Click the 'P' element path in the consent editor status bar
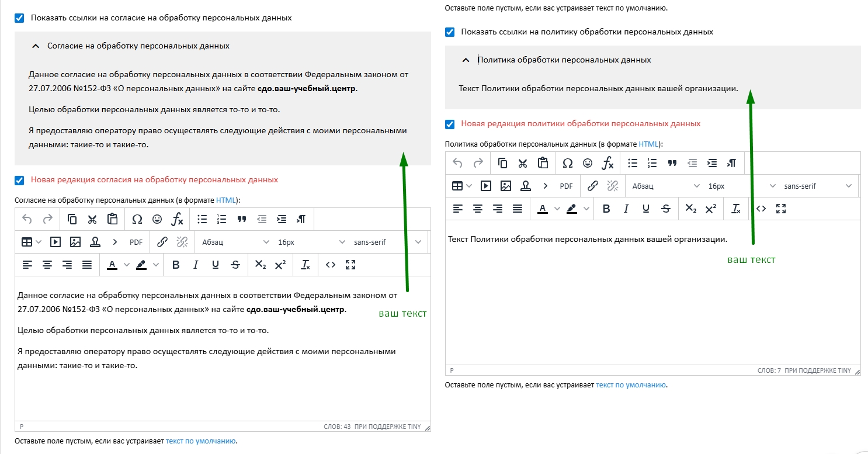Screen dimensions: 868x454 coord(22,427)
